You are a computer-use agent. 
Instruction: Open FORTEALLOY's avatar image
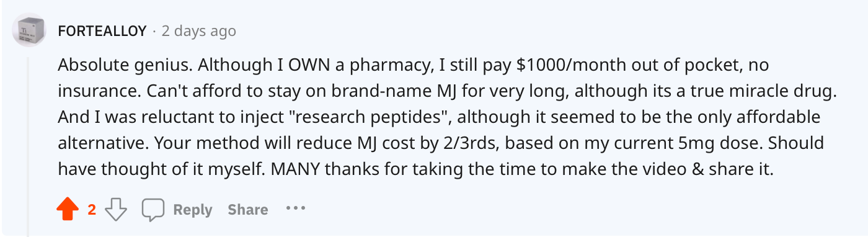tap(29, 30)
